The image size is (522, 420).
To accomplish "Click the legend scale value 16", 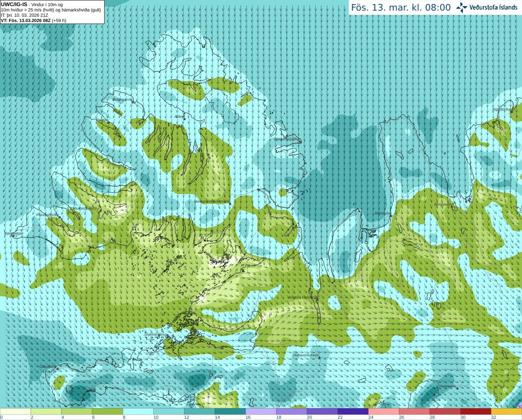I will click(248, 417).
